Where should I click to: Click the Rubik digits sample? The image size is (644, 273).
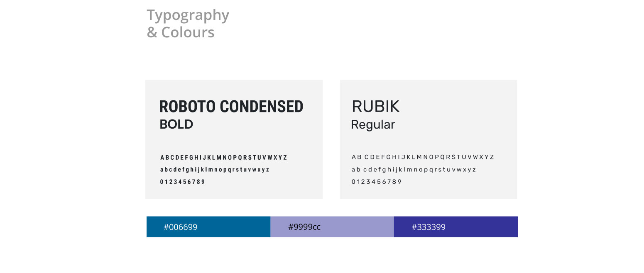click(x=377, y=182)
